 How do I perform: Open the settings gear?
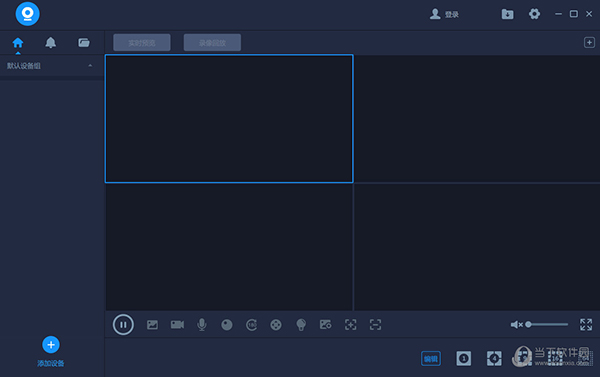coord(534,14)
